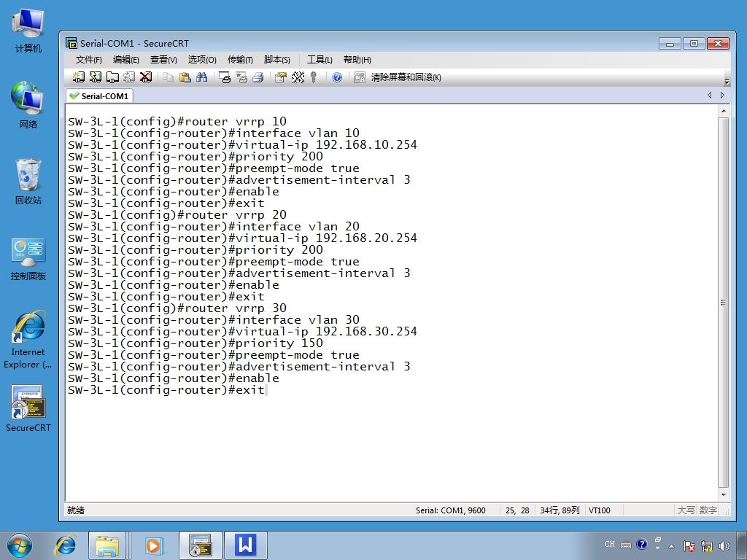Click the toolbar overflow arrow at far right
The image size is (747, 560).
(727, 82)
